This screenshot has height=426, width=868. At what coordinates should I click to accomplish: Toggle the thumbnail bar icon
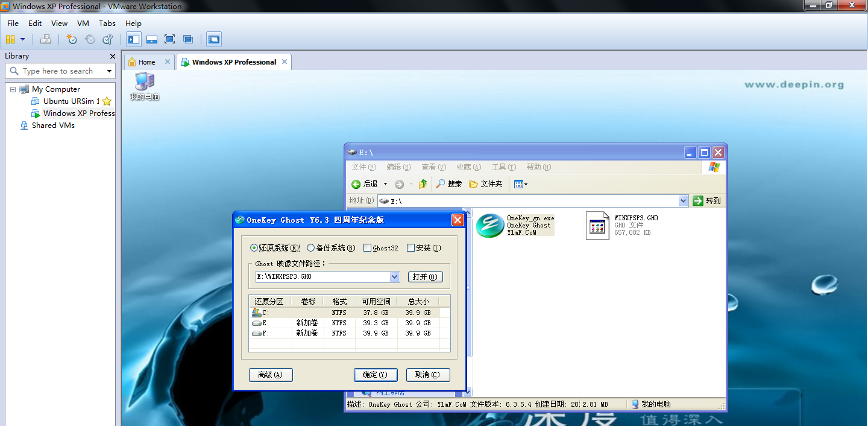[x=152, y=39]
